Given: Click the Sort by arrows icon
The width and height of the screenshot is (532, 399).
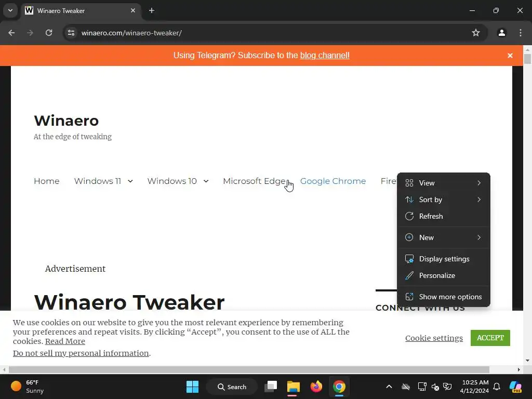Looking at the screenshot, I should pyautogui.click(x=409, y=199).
